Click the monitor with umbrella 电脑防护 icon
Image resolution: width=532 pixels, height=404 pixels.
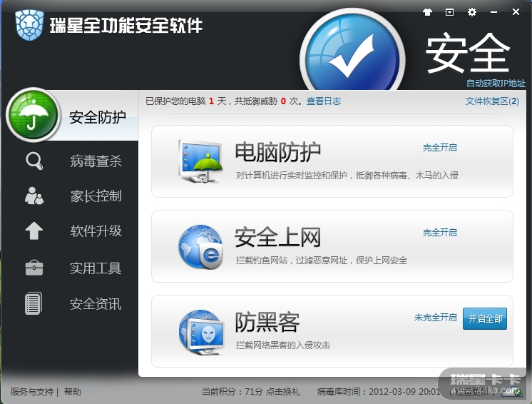pos(200,161)
